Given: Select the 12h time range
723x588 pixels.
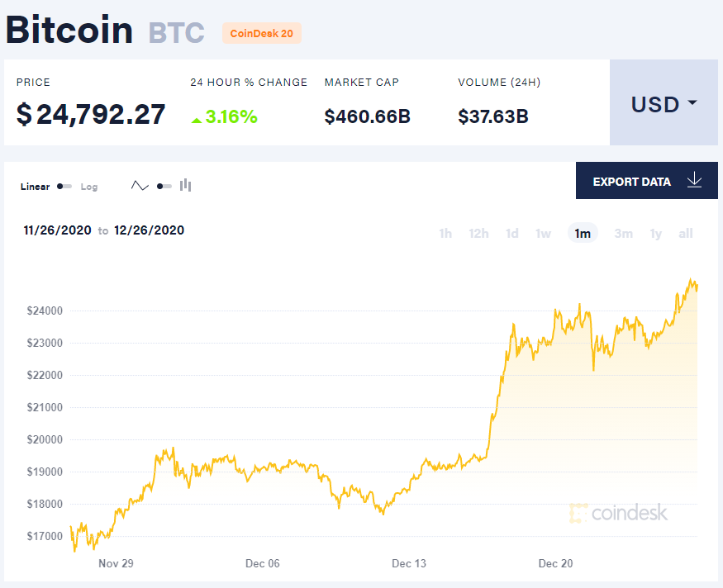Looking at the screenshot, I should (478, 234).
